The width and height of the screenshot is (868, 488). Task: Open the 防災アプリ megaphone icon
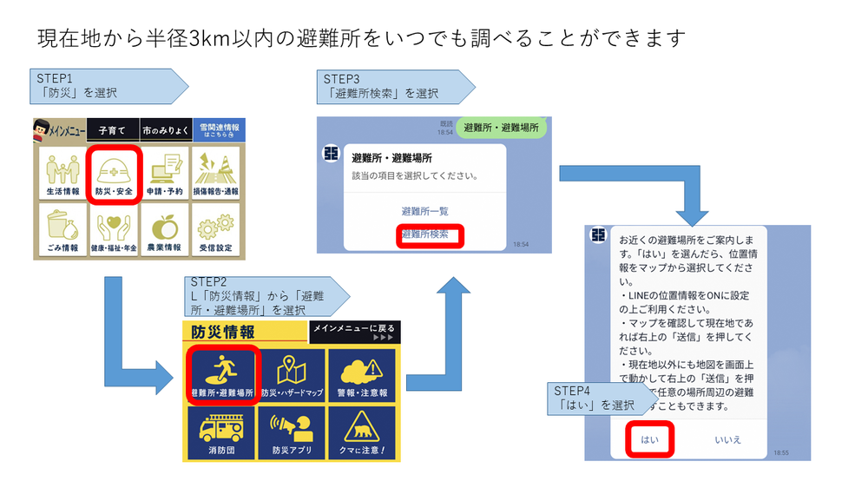pos(293,432)
